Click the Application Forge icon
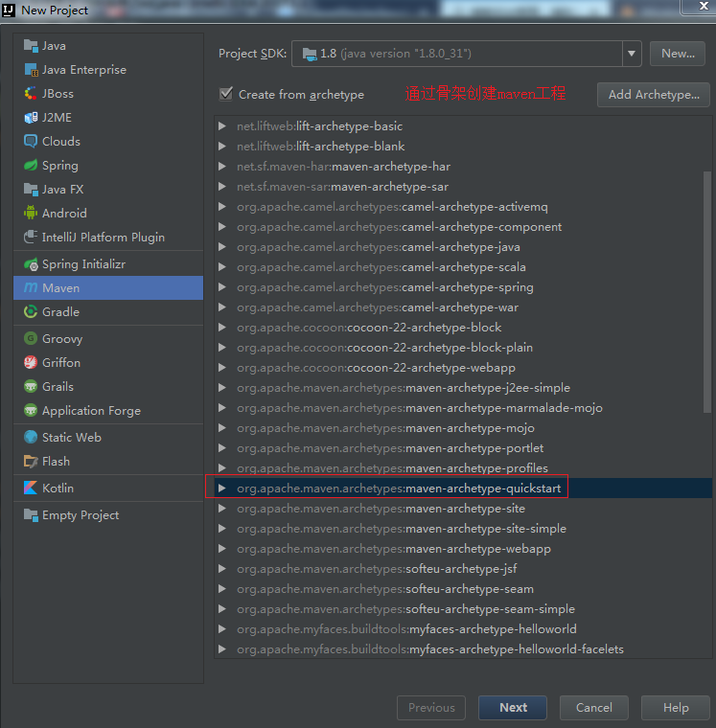 pyautogui.click(x=31, y=410)
